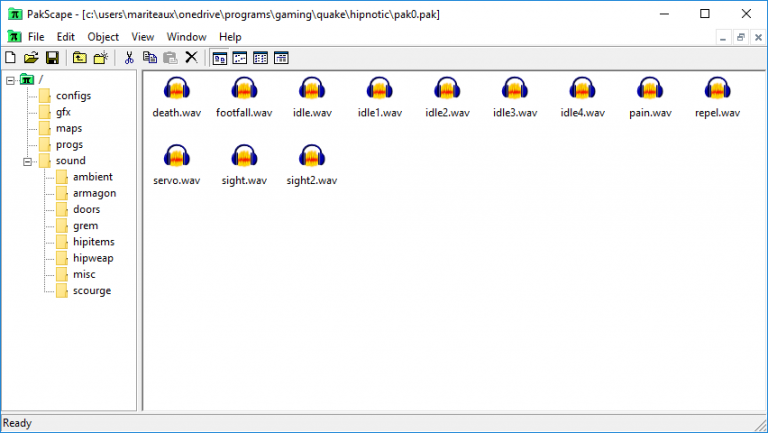Cut the selected item
Viewport: 768px width, 433px height.
tap(129, 58)
